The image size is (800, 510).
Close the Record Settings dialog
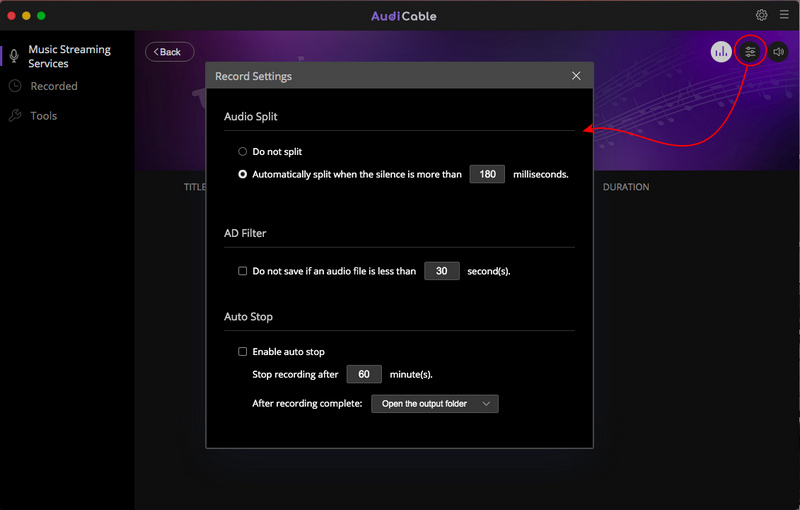click(x=576, y=76)
